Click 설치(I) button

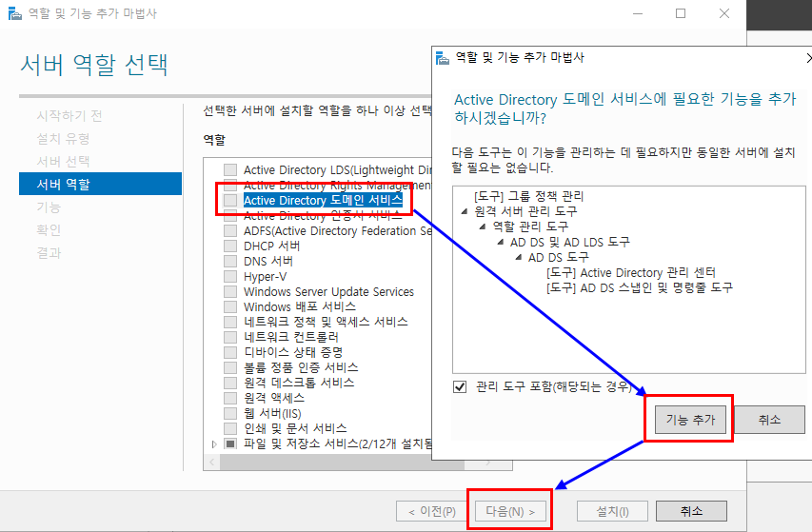pyautogui.click(x=613, y=511)
